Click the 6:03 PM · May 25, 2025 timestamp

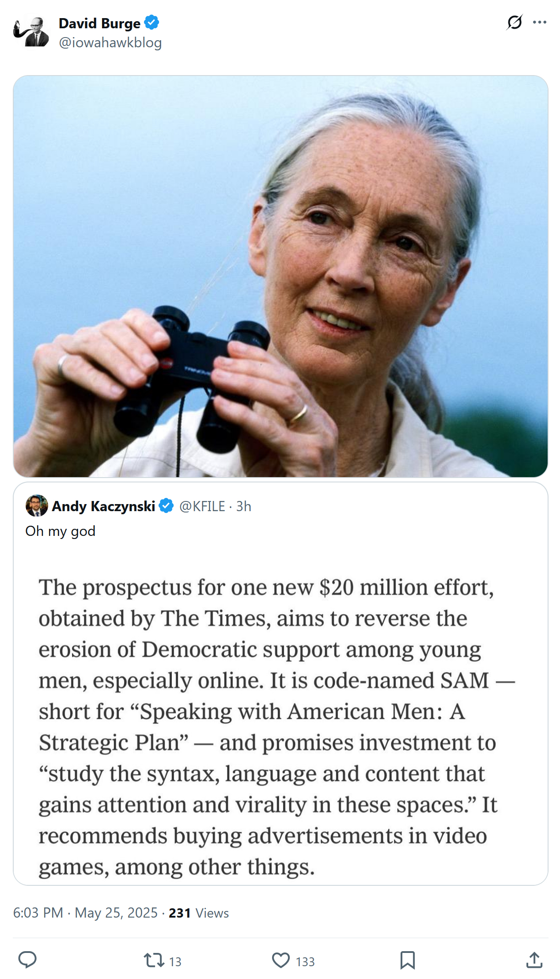85,913
